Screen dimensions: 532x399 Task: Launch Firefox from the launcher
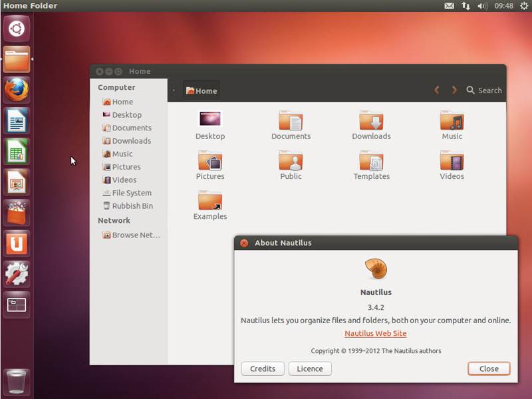[16, 90]
